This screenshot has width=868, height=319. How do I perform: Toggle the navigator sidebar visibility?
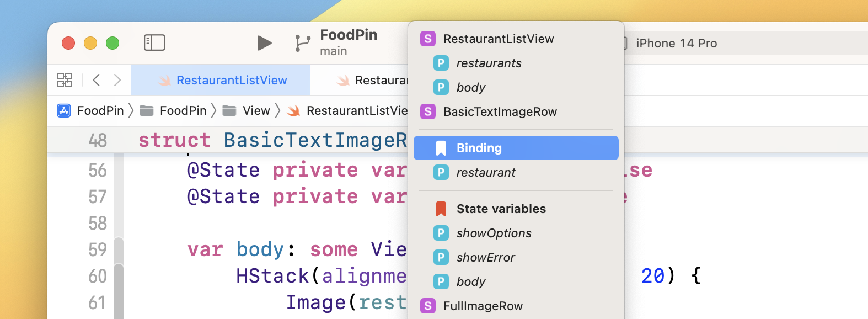[x=154, y=42]
